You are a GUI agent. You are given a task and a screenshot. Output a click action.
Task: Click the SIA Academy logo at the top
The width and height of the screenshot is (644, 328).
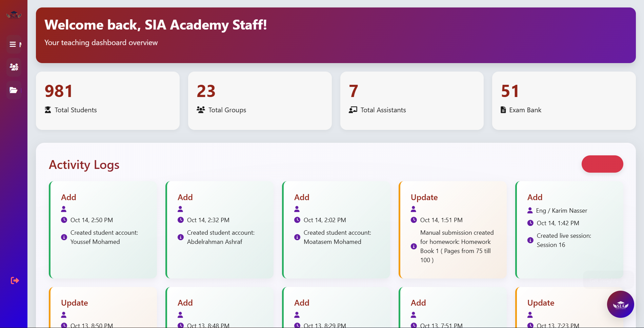click(x=14, y=15)
